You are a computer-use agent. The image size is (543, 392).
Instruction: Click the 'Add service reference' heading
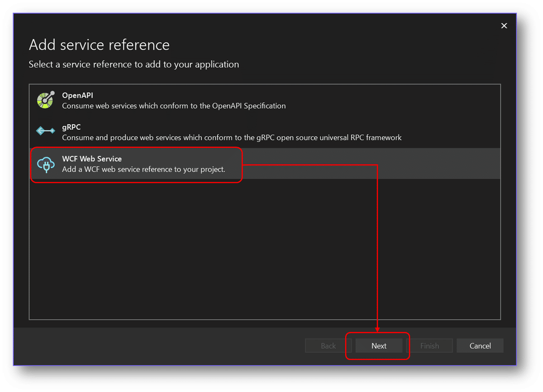99,45
